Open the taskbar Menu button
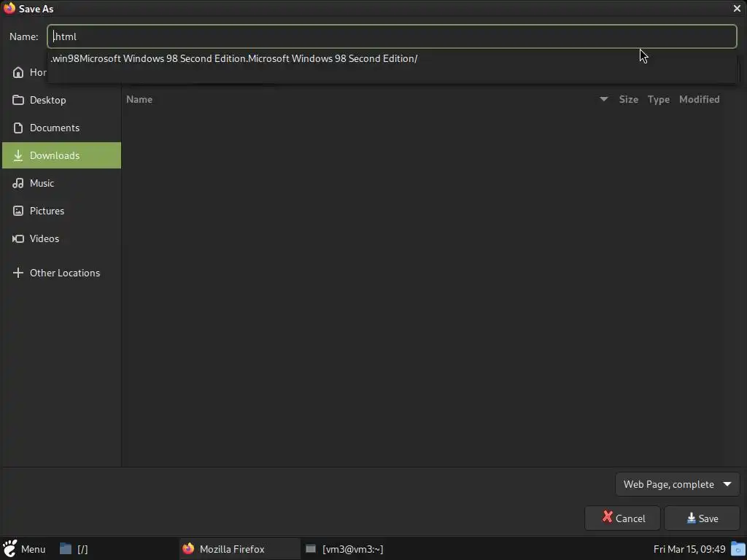 click(x=24, y=549)
